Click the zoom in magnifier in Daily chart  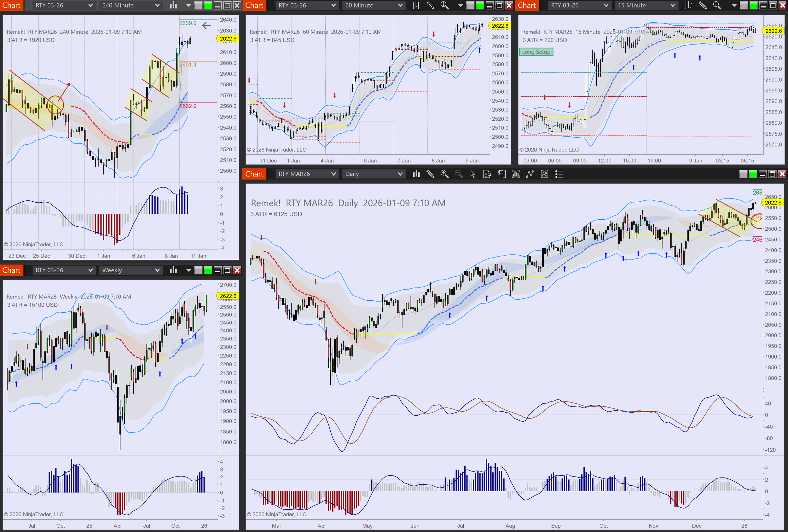coord(444,174)
